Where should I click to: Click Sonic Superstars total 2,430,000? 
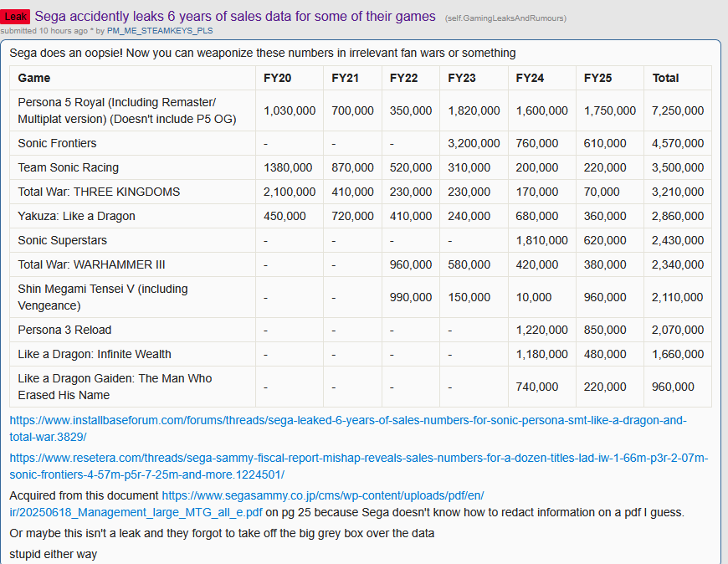678,240
